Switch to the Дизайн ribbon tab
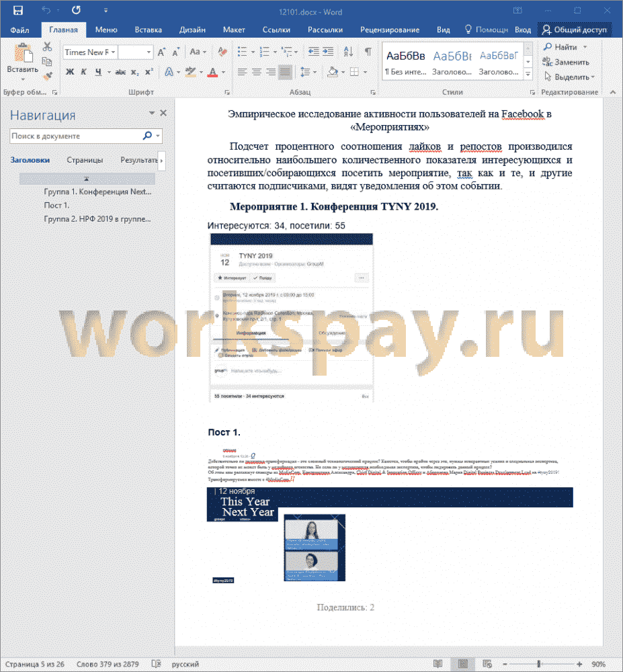The image size is (623, 672). pos(192,30)
